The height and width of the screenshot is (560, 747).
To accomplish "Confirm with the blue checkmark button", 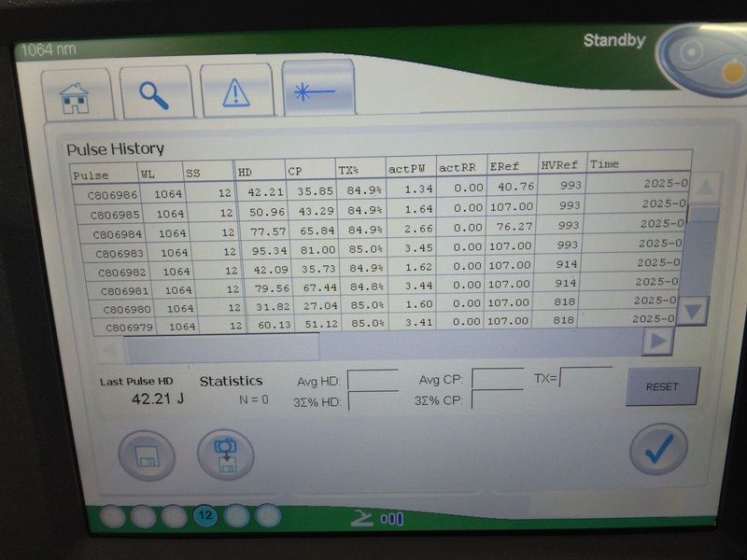I will [659, 449].
